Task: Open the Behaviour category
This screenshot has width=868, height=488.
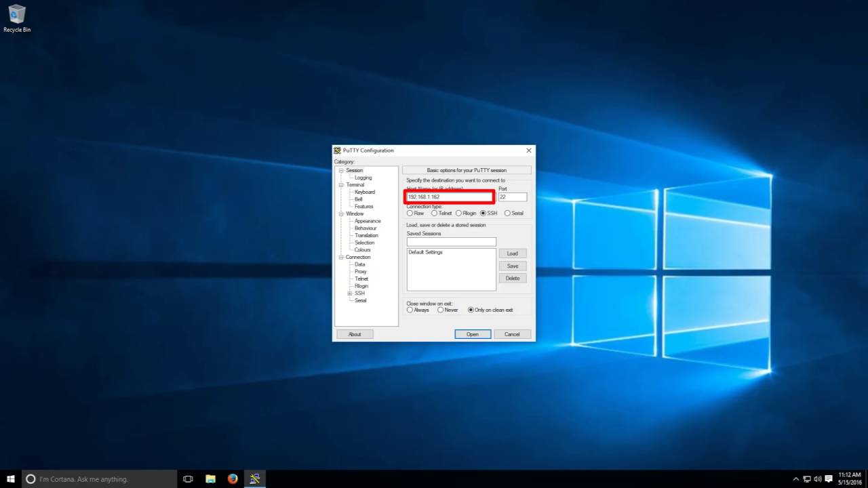Action: pyautogui.click(x=366, y=228)
